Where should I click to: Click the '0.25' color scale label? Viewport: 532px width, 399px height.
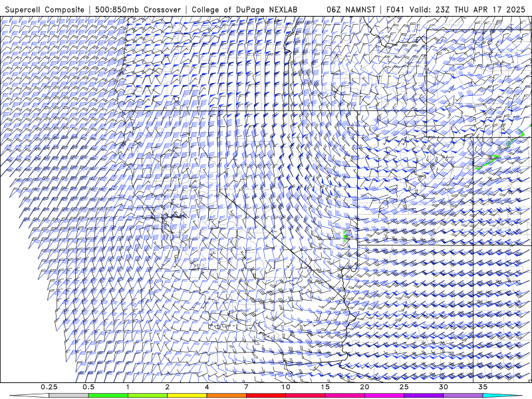49,387
